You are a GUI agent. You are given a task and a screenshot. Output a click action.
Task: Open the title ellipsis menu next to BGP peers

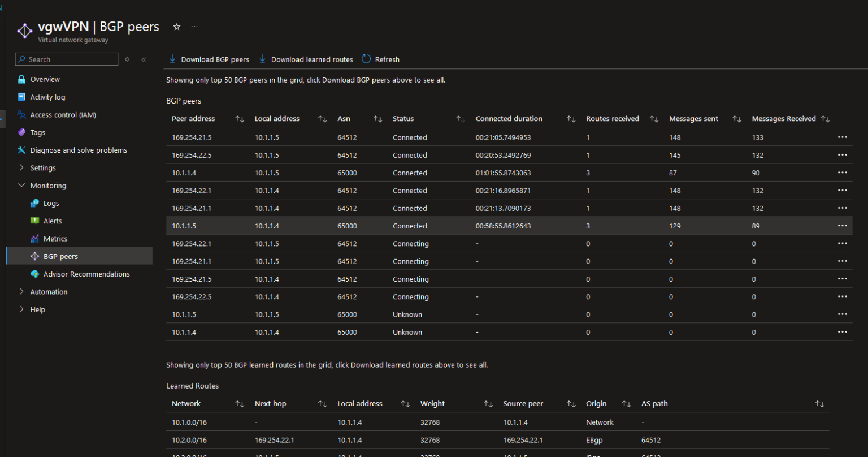[x=194, y=27]
